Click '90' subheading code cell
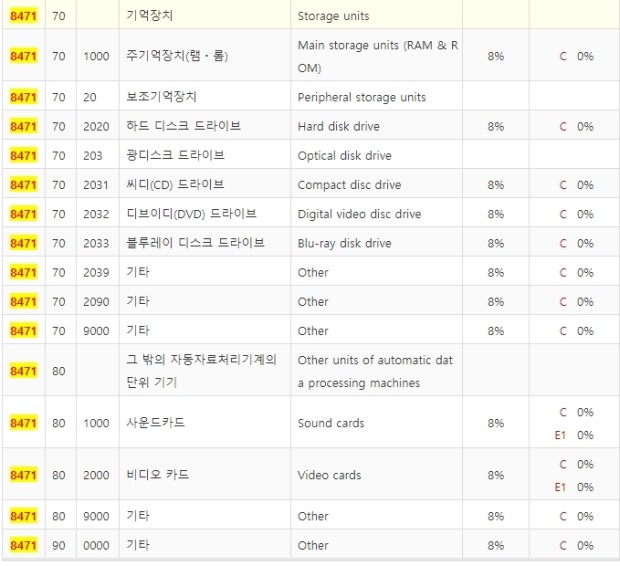This screenshot has height=566, width=620. [59, 546]
